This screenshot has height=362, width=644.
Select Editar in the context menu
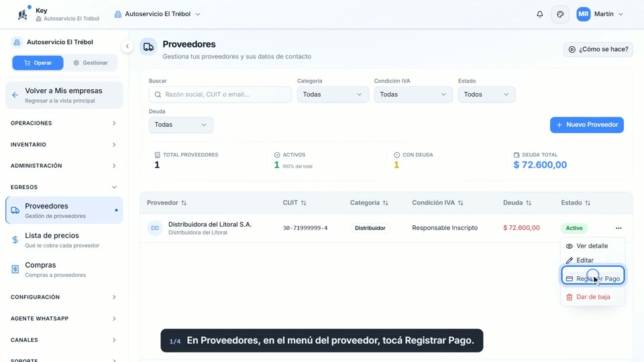pyautogui.click(x=592, y=260)
